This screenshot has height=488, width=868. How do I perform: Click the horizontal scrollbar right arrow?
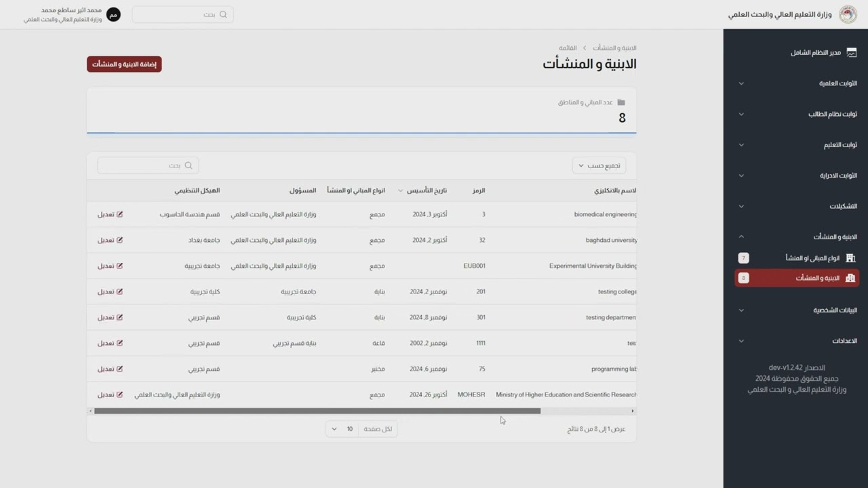pos(633,411)
